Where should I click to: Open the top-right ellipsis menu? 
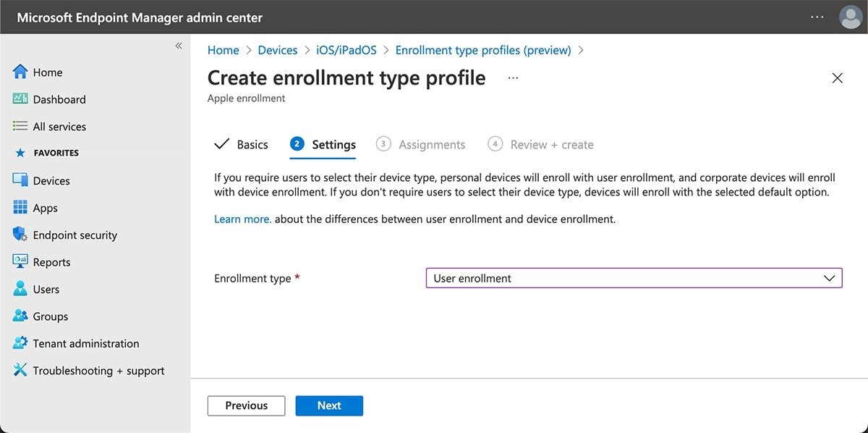point(817,17)
